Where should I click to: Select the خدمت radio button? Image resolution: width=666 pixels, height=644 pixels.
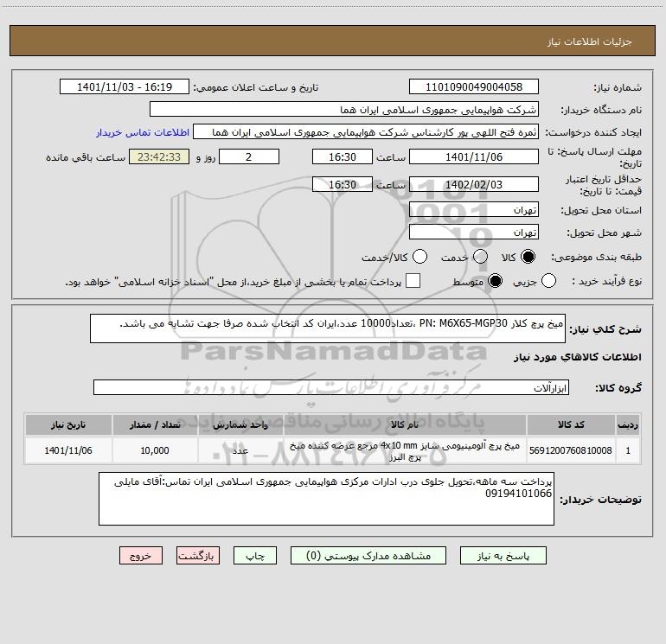[480, 257]
